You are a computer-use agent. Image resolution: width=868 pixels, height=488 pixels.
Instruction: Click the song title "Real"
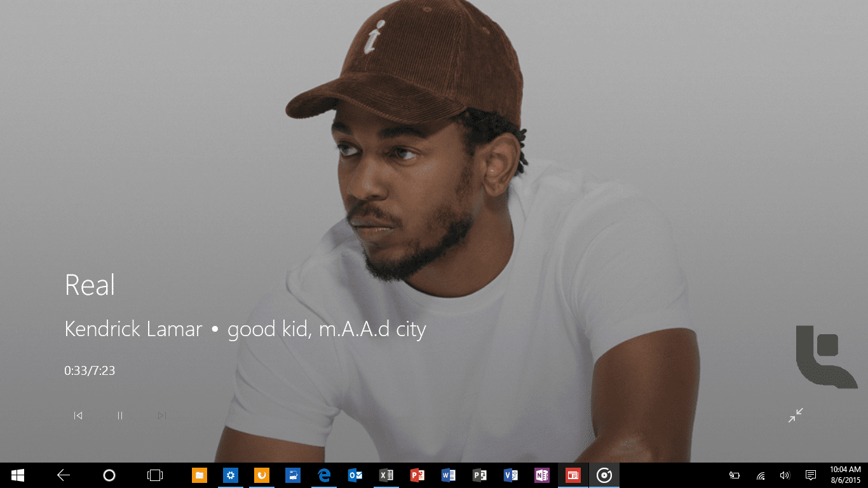[90, 285]
